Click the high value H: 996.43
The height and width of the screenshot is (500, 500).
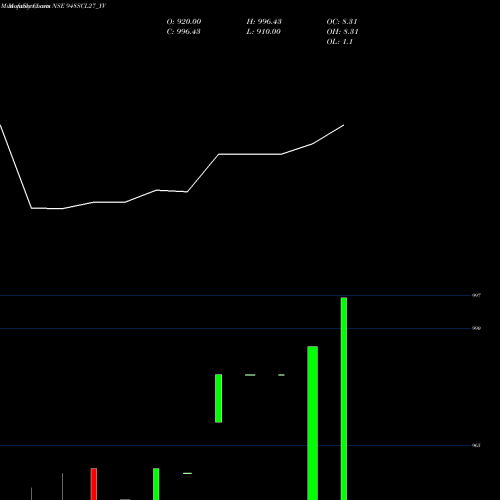pos(264,22)
